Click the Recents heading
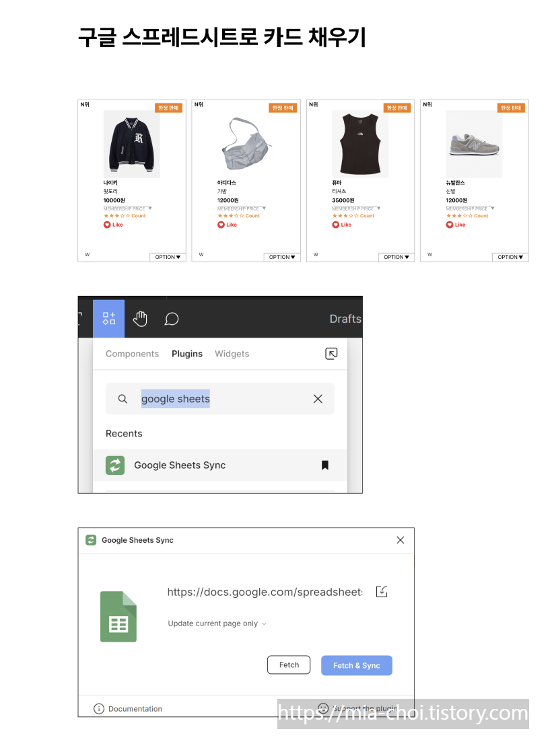Viewport: 556px width, 756px height. 124,433
